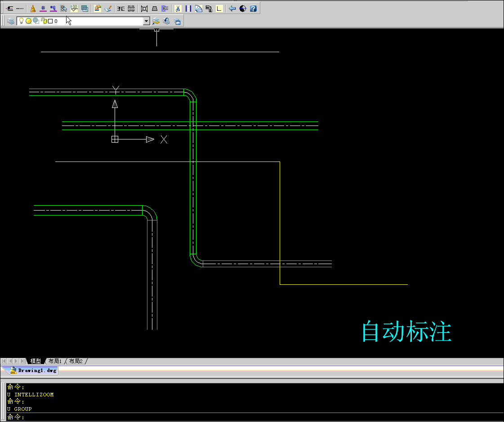
Task: Switch to the 布局2 layout tab
Action: tap(76, 361)
